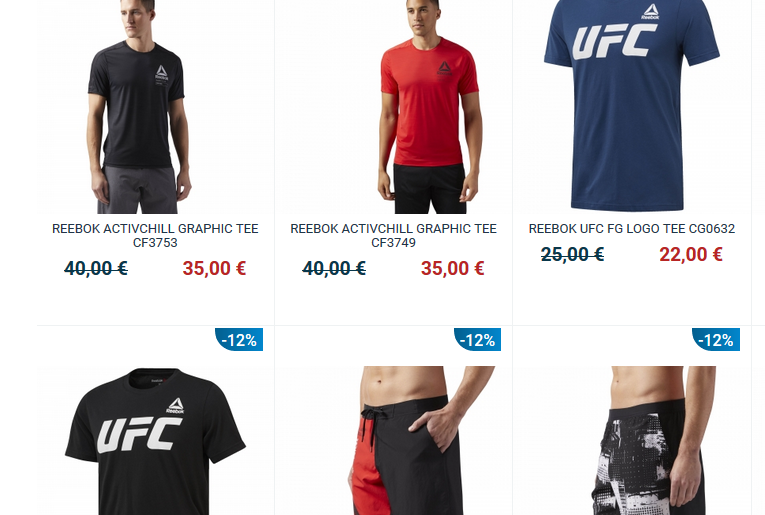Click the Reebok Activchill Graphic Tee CF3749 title

click(x=393, y=236)
